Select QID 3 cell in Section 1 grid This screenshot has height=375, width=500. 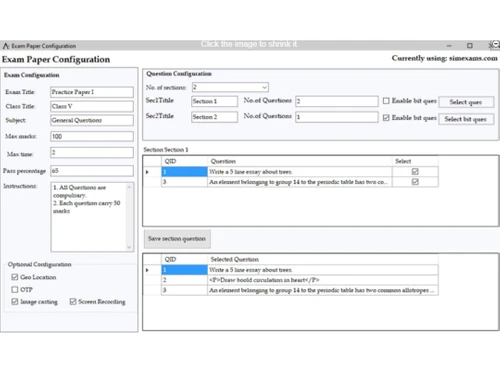pyautogui.click(x=185, y=182)
